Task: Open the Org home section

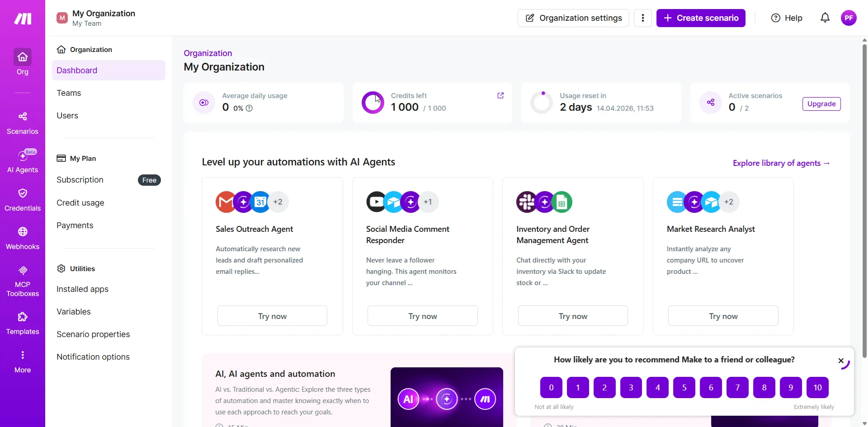Action: pyautogui.click(x=23, y=62)
